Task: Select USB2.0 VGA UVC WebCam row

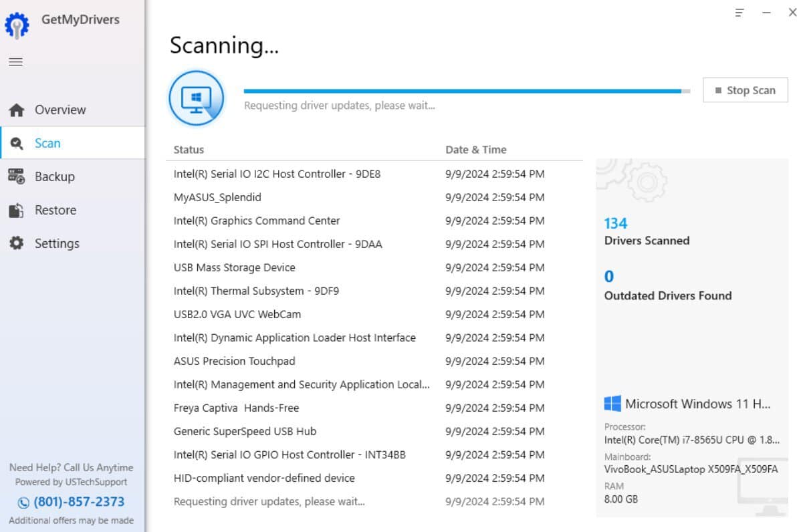Action: [374, 314]
